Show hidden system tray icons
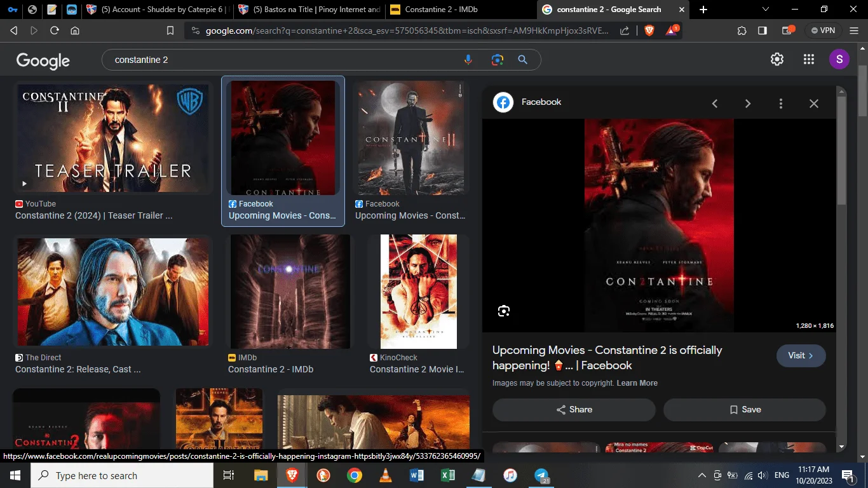This screenshot has height=488, width=868. 702,475
